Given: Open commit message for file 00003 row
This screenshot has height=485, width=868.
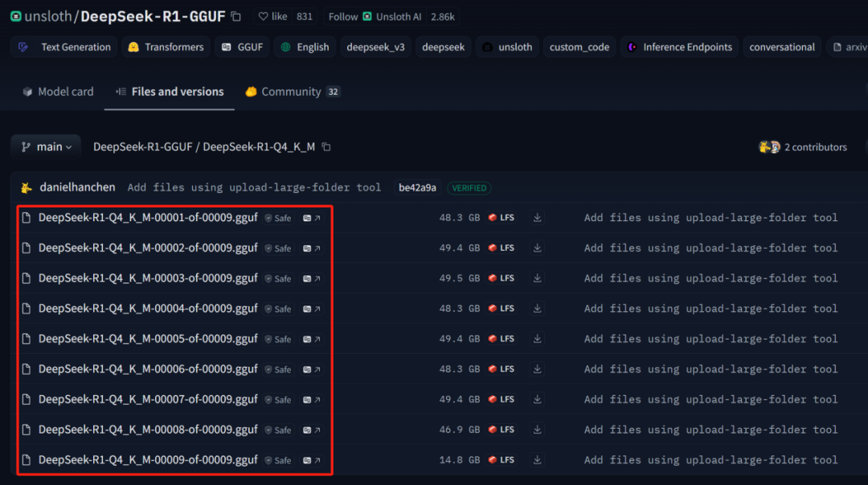Looking at the screenshot, I should click(710, 278).
